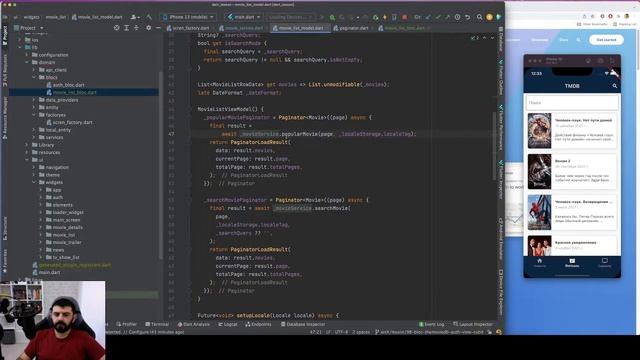Viewport: 640px width, 360px height.
Task: Collapse the blocs folder
Action: 34,77
